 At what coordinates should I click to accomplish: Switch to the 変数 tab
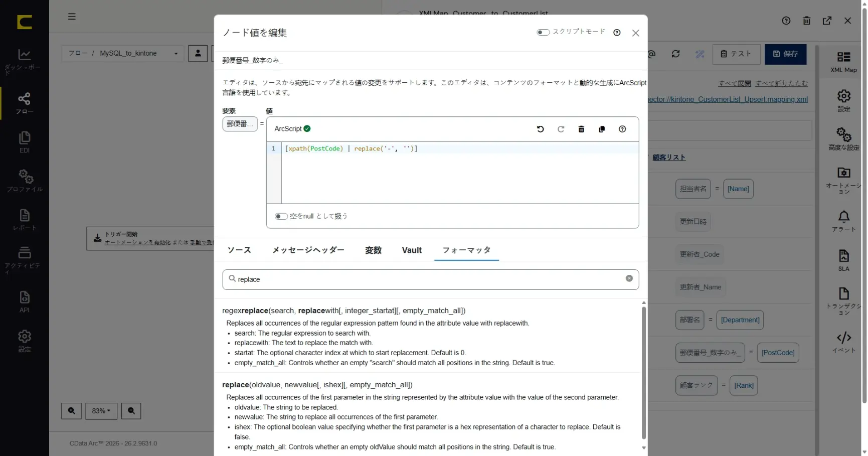(373, 250)
